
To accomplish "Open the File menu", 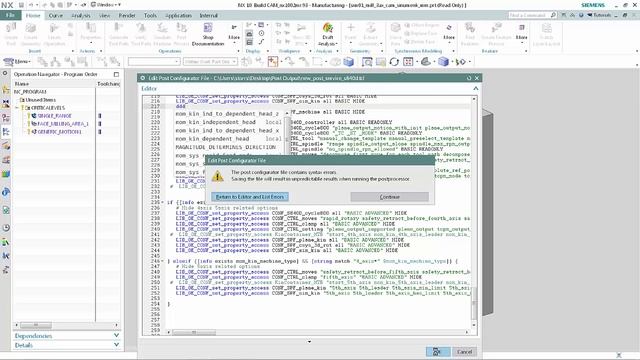I will (10, 15).
